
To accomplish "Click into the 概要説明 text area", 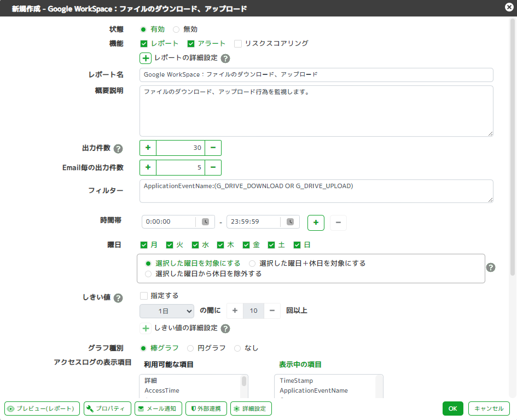I will [317, 111].
